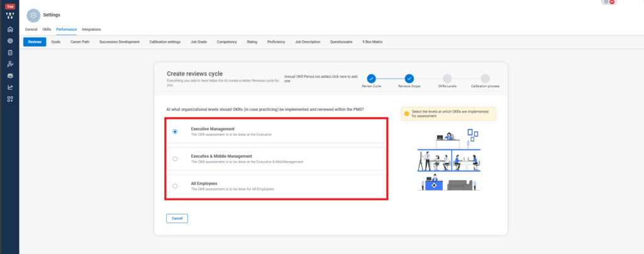Click the Review Cycle step label
The height and width of the screenshot is (254, 644).
(x=371, y=87)
